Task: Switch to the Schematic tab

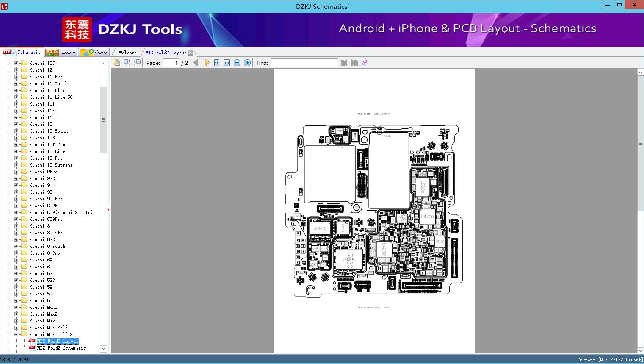Action: [22, 52]
